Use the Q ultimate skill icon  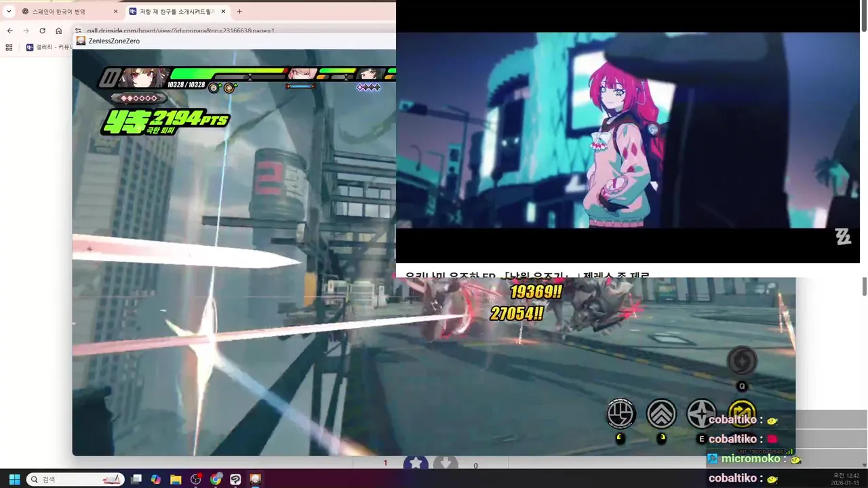[x=742, y=361]
